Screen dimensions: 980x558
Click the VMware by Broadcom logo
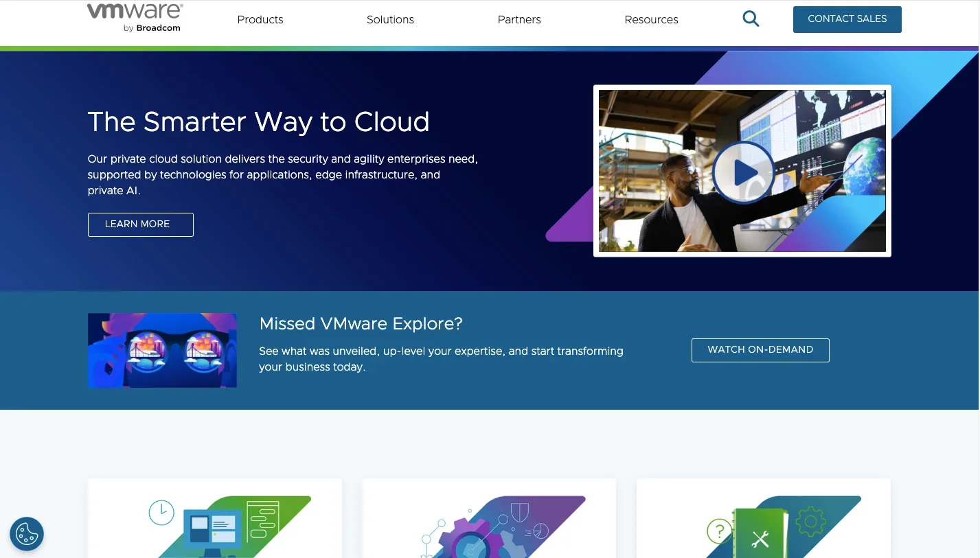coord(135,18)
